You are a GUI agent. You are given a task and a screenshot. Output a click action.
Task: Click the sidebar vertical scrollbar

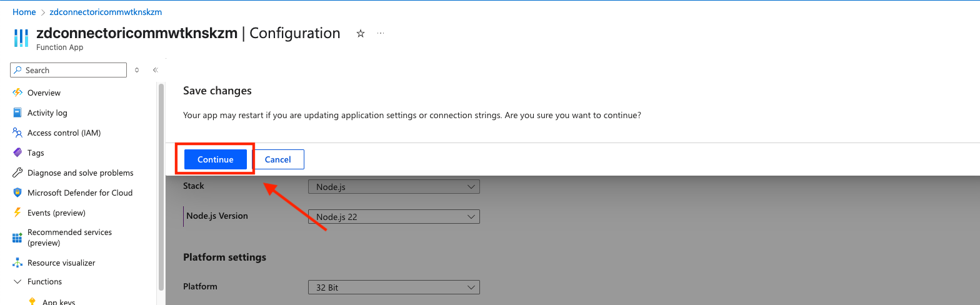click(x=161, y=187)
